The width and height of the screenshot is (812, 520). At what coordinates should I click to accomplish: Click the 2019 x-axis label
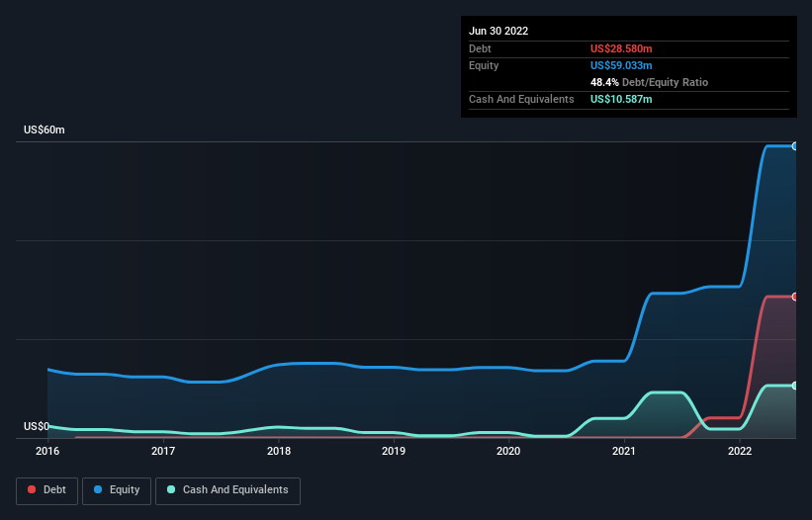(x=394, y=451)
